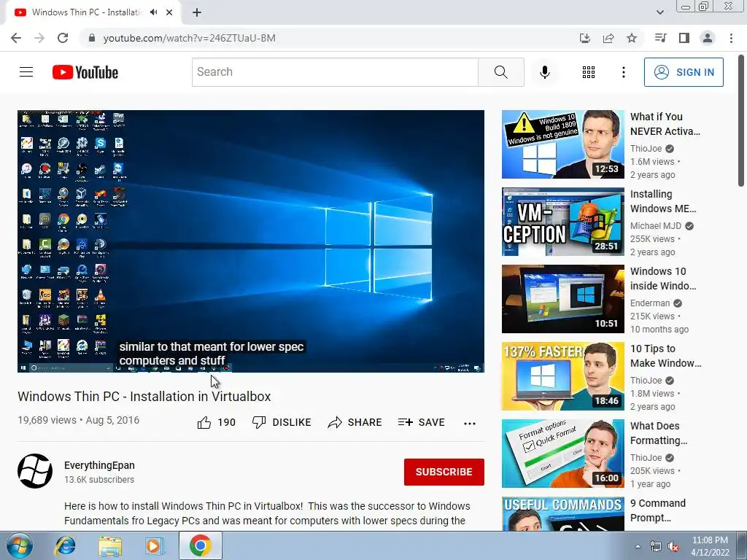Open 'What Does Formatting...' thumbnail

(x=562, y=453)
